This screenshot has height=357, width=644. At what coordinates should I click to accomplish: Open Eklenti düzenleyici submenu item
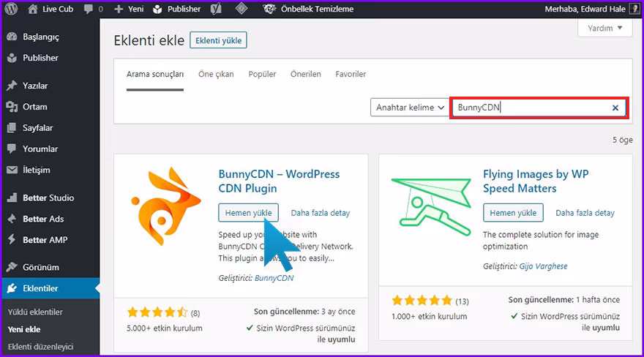[x=40, y=347]
